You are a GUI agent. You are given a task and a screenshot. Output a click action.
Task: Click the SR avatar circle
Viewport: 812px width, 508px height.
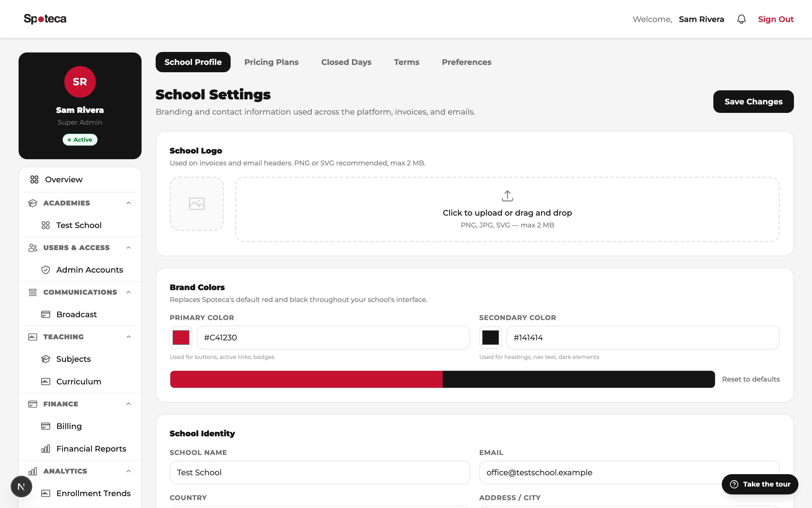pos(80,82)
